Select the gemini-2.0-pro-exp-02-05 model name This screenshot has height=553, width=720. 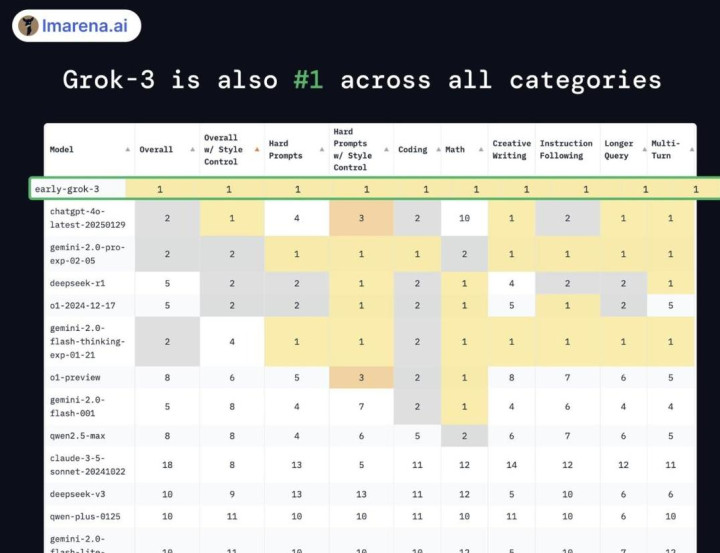tap(87, 254)
